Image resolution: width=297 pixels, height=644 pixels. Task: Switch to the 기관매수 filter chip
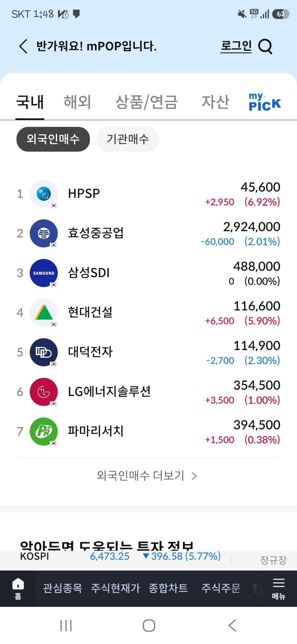click(x=128, y=139)
